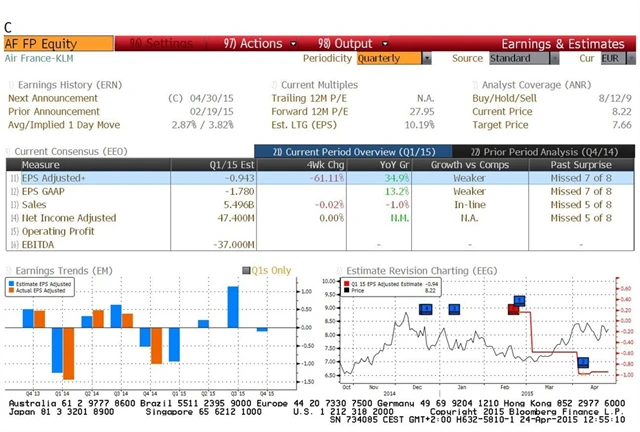The height and width of the screenshot is (432, 640).
Task: Click the red event marker on revision chart
Action: pos(513,310)
